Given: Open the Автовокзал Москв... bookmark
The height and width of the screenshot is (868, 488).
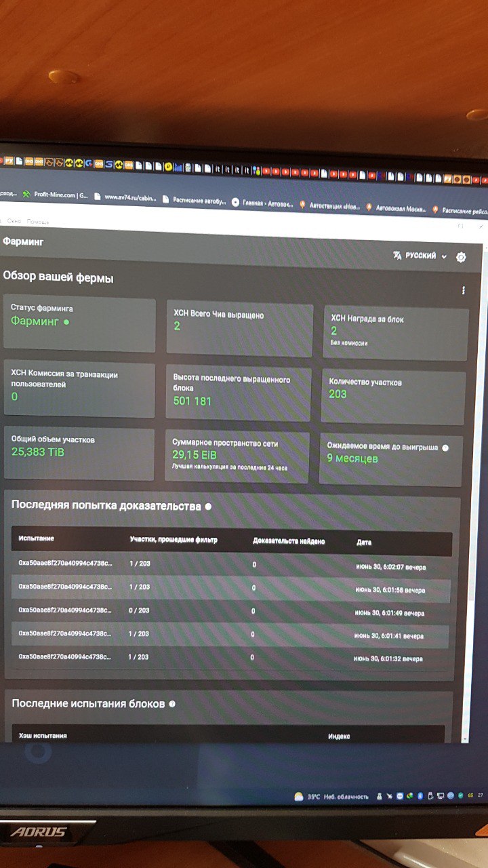Looking at the screenshot, I should [396, 208].
